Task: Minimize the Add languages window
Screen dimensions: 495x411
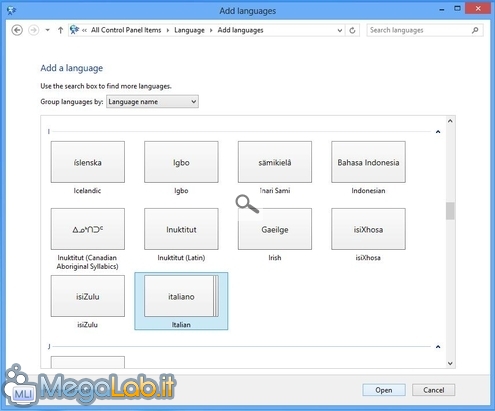Action: [x=442, y=10]
